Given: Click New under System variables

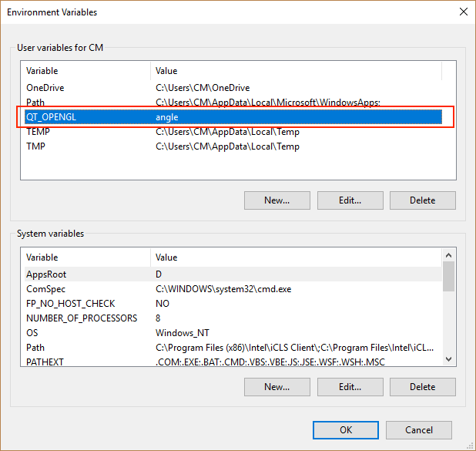Looking at the screenshot, I should (277, 387).
